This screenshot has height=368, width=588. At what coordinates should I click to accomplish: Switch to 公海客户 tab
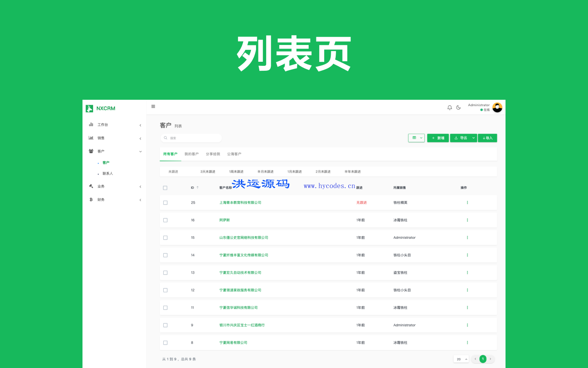(x=234, y=154)
